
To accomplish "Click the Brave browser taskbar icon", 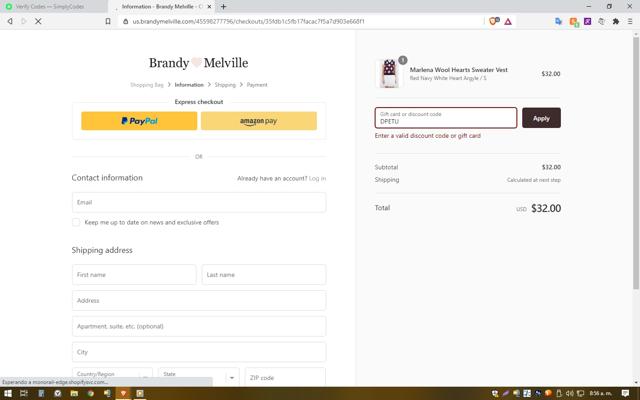I will tap(123, 393).
